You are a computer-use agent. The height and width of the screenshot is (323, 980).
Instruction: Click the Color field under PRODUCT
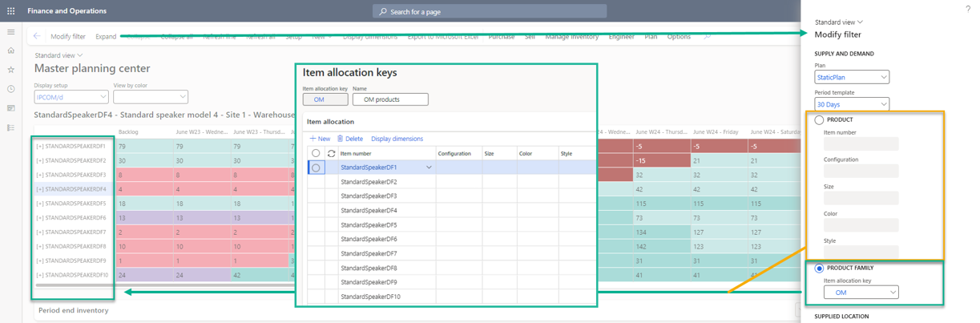coord(861,225)
